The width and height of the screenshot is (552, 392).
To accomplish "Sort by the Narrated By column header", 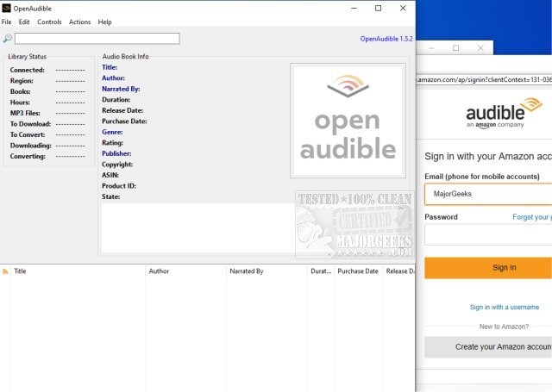I will (246, 271).
